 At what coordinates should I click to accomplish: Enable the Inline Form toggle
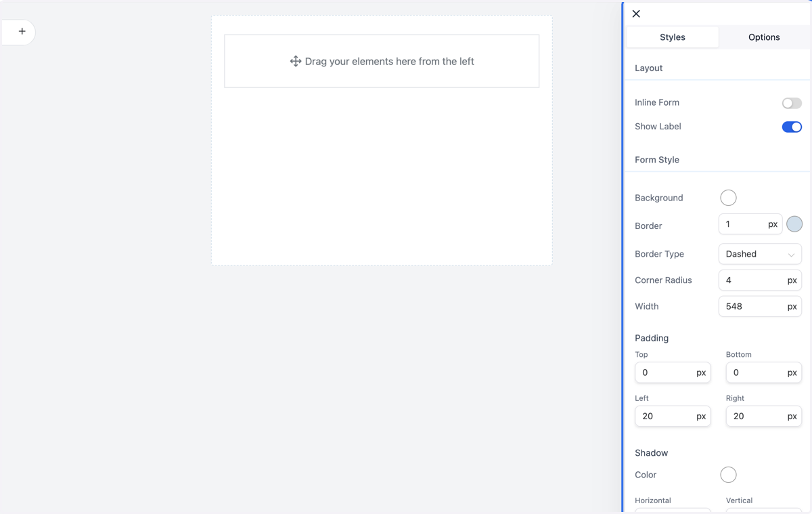[792, 103]
